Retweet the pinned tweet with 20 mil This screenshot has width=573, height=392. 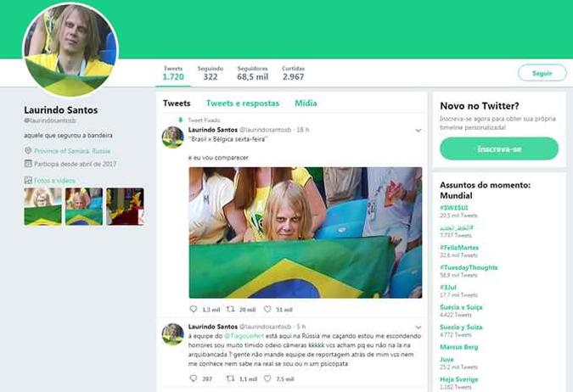(x=230, y=309)
